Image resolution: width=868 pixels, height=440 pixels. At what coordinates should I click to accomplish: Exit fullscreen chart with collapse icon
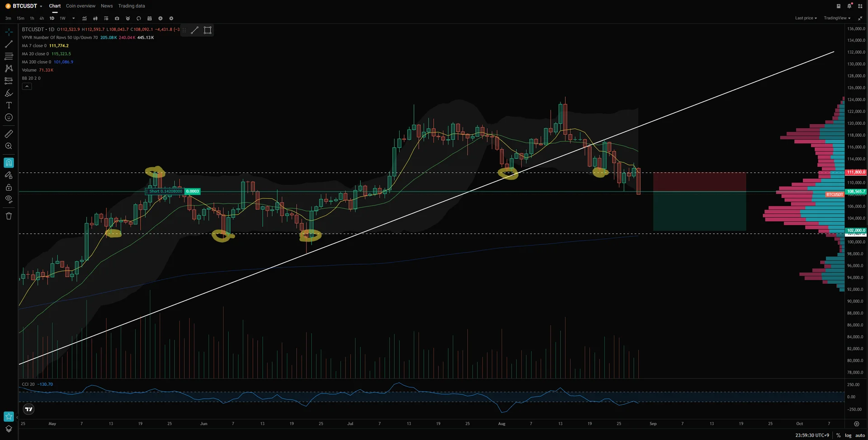[x=860, y=19]
